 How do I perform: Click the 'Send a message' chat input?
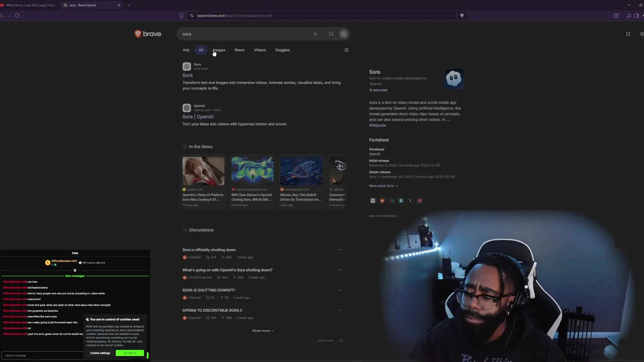43,355
